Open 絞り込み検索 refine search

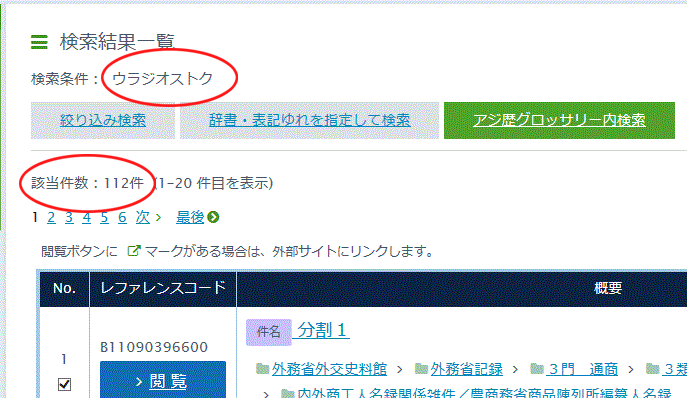pyautogui.click(x=103, y=121)
